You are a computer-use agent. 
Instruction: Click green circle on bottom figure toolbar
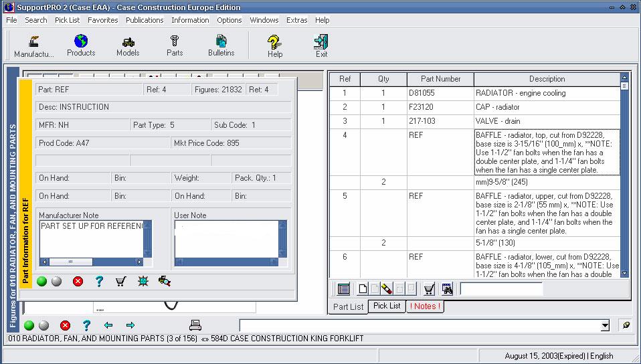pos(29,326)
